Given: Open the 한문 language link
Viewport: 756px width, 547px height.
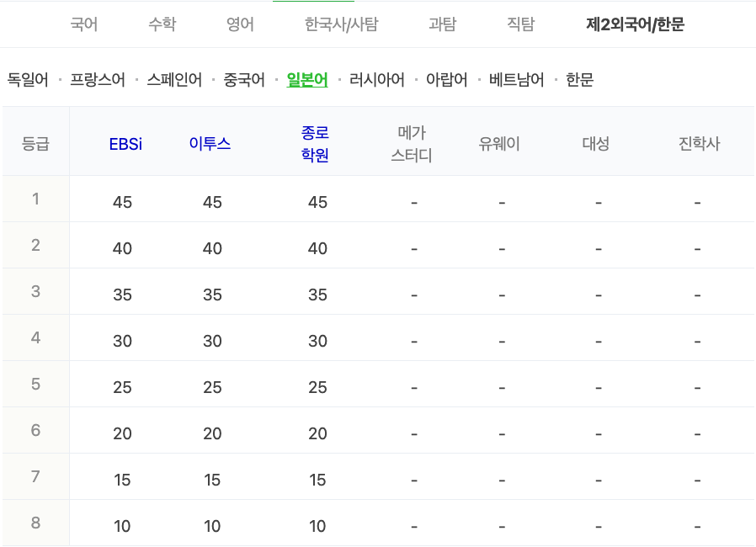Looking at the screenshot, I should coord(582,80).
